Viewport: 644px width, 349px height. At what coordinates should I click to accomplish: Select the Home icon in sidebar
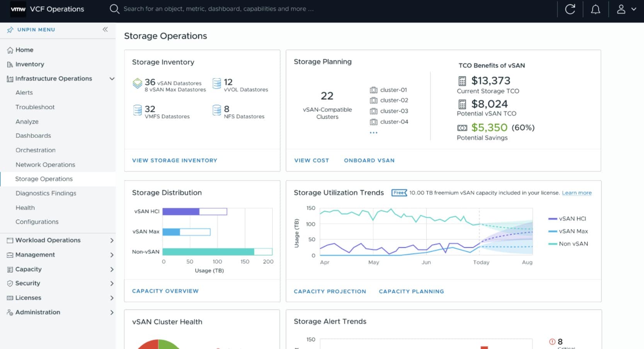[10, 50]
